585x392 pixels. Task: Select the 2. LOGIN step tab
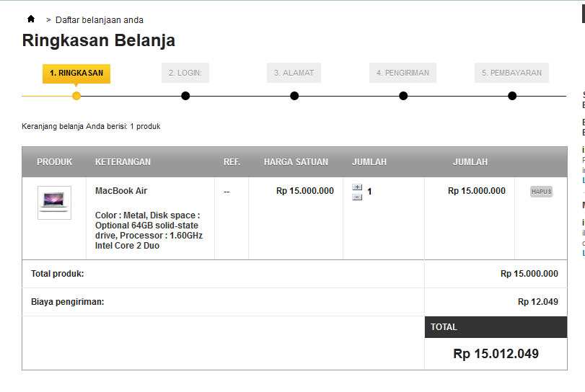coord(185,73)
